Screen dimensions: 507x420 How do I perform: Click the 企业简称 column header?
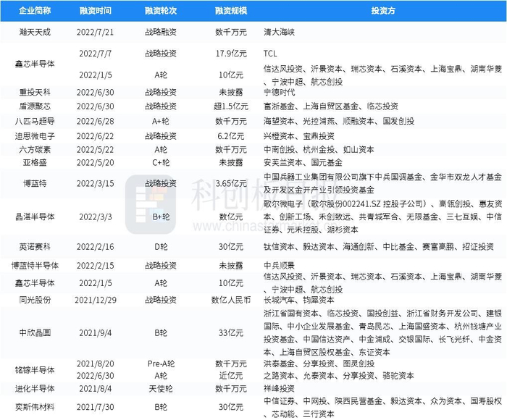click(35, 11)
